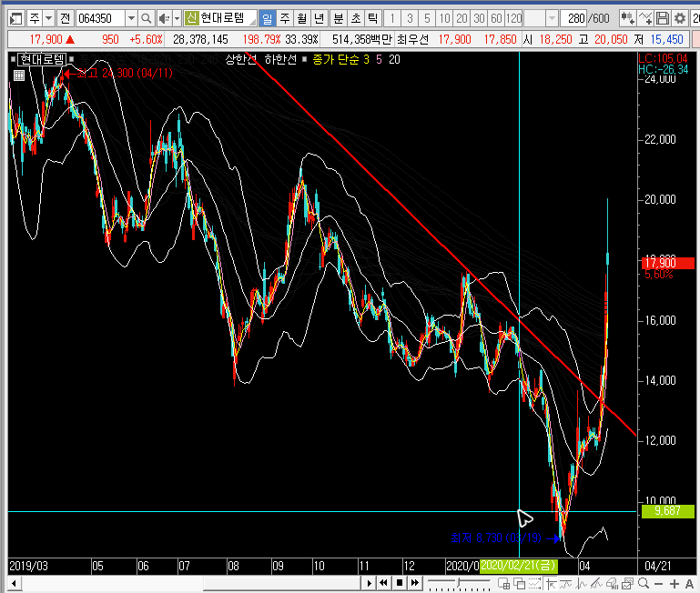Select the 주 weekly period button

click(x=284, y=19)
